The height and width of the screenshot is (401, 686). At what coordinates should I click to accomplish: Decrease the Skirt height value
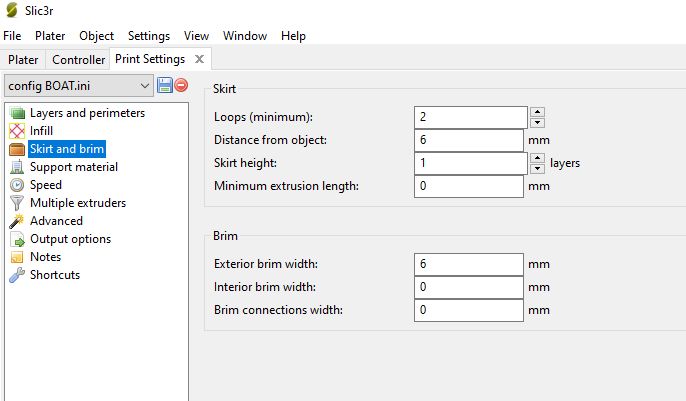[x=537, y=168]
